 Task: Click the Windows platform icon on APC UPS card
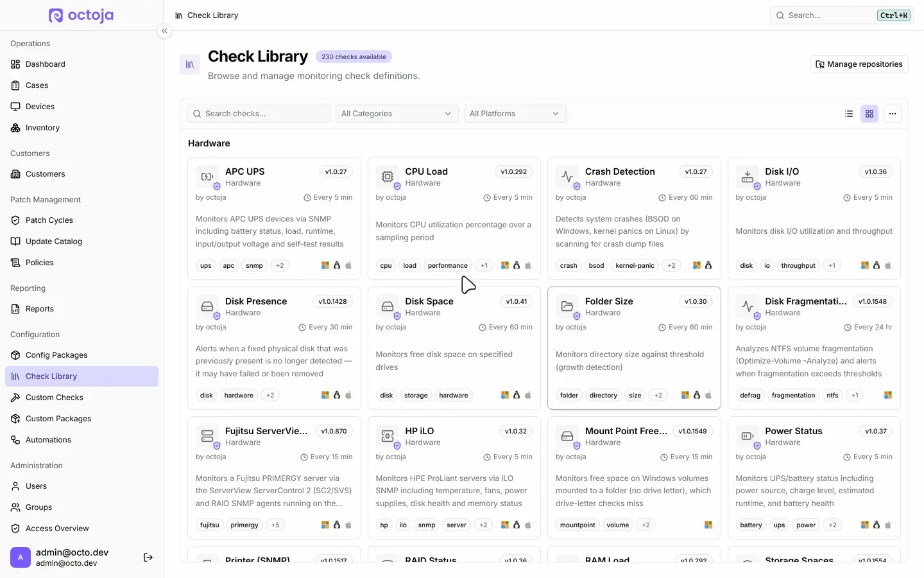tap(325, 265)
